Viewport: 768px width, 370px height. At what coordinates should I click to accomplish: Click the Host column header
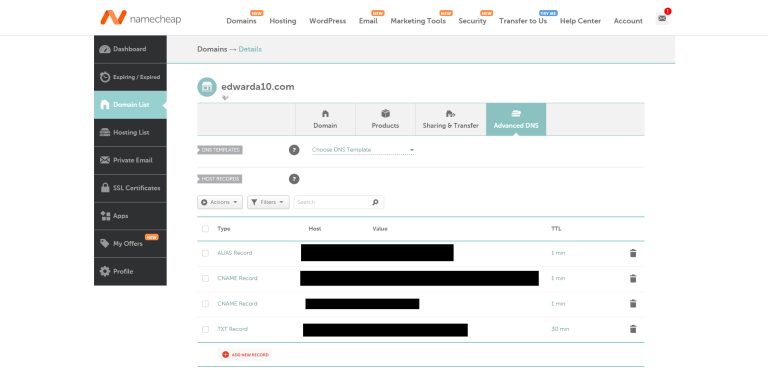point(315,229)
